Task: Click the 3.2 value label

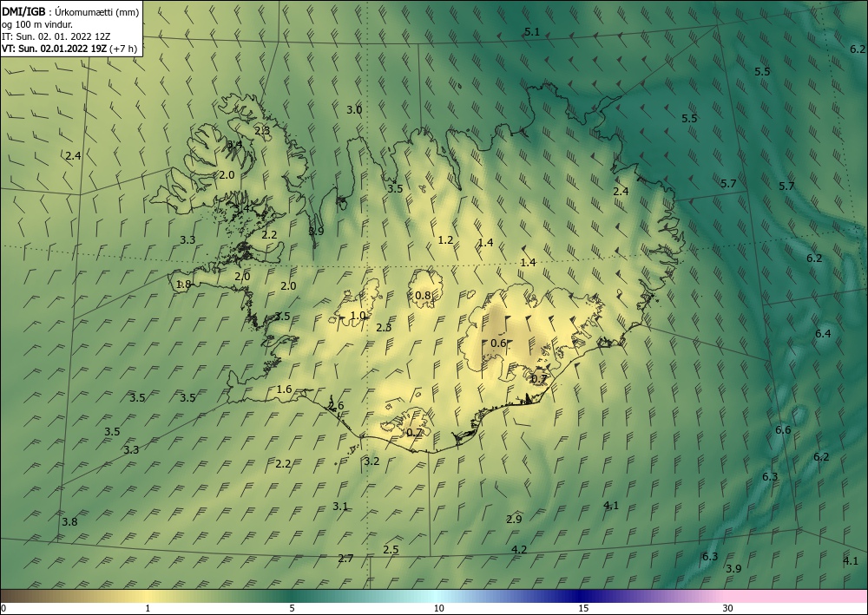Action: (372, 461)
